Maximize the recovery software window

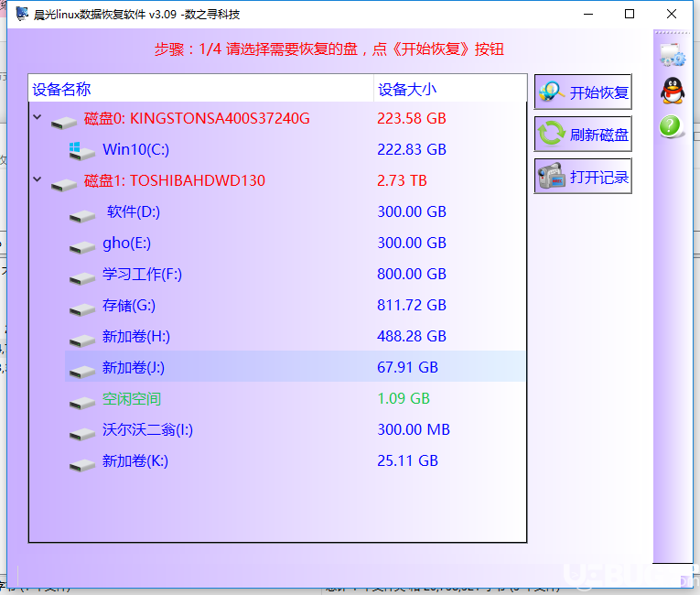pos(630,15)
